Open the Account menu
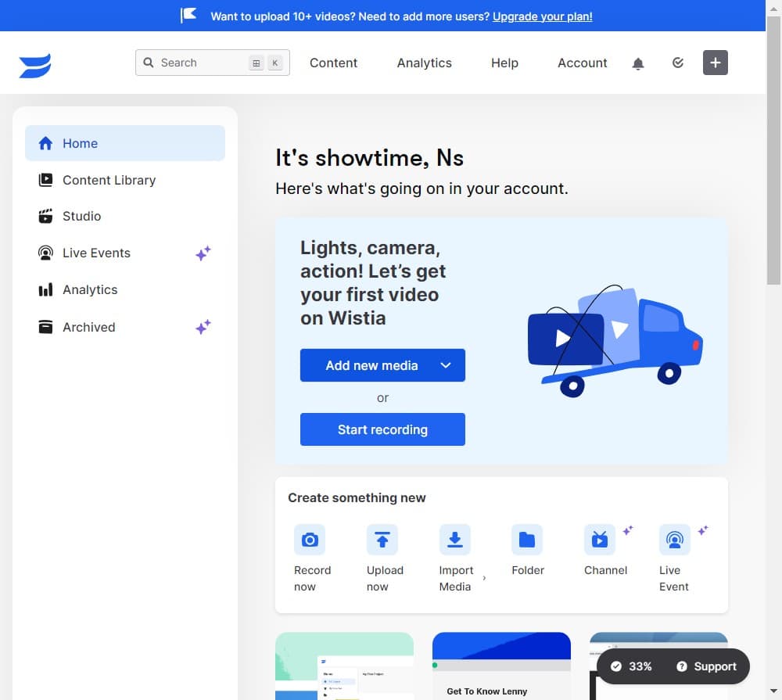The height and width of the screenshot is (700, 782). click(582, 63)
